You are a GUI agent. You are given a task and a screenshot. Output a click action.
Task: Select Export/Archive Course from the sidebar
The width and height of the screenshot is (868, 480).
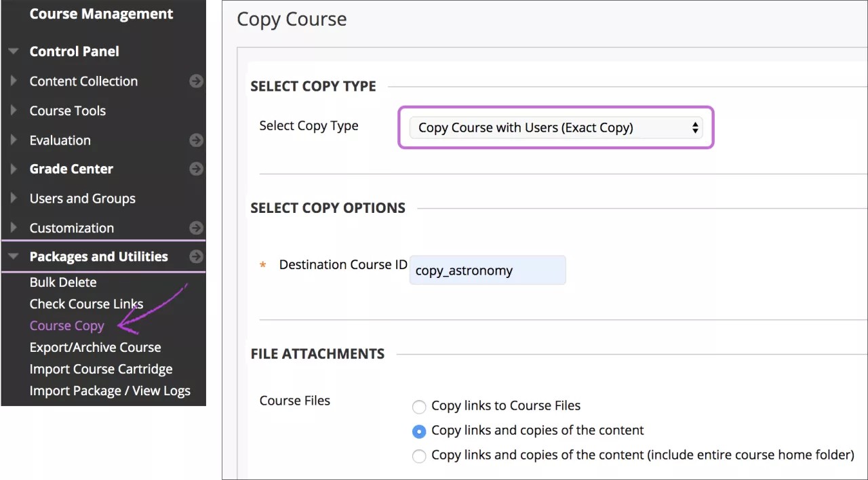(95, 347)
